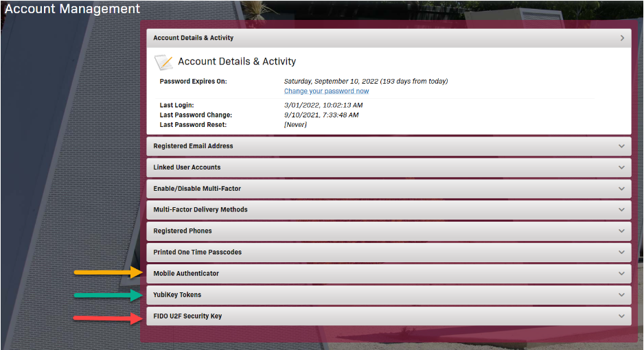The height and width of the screenshot is (350, 644).
Task: Click the Account Management page title
Action: pyautogui.click(x=72, y=9)
